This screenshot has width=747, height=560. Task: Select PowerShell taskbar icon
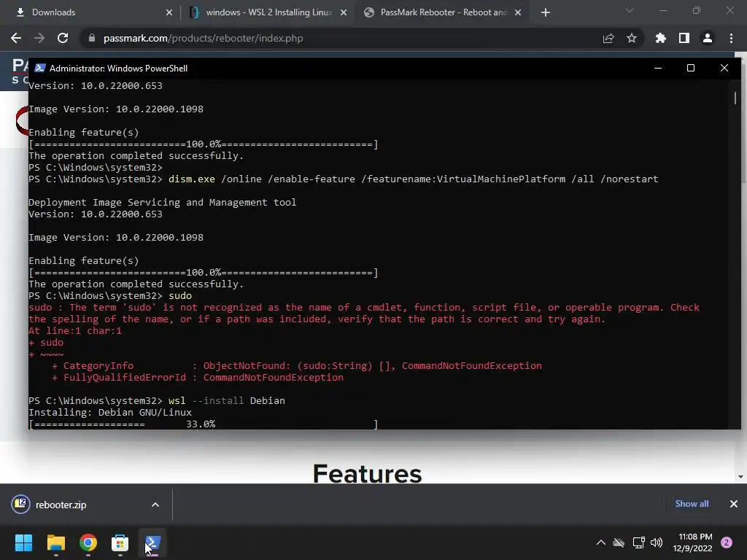coord(152,542)
